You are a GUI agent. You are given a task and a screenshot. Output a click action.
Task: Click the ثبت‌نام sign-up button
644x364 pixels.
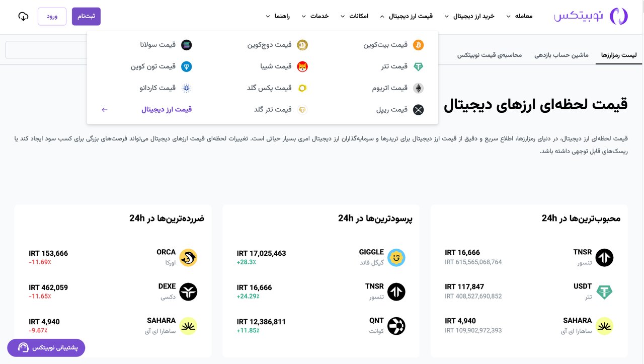click(x=86, y=16)
